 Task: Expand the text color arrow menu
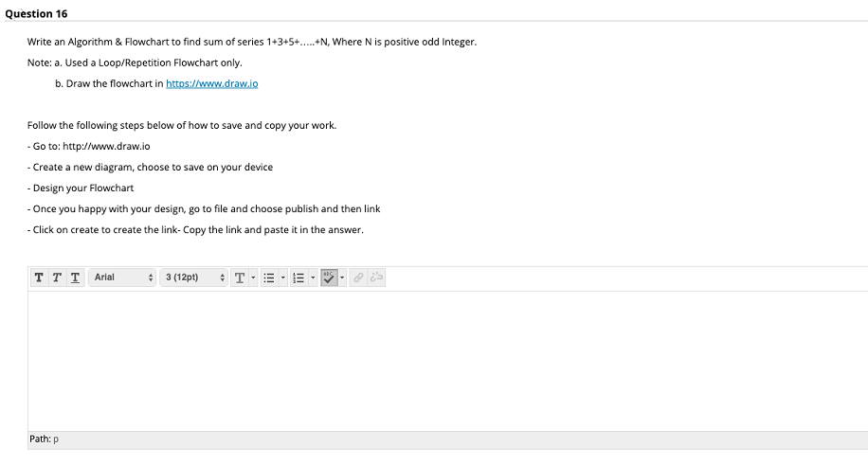pyautogui.click(x=253, y=278)
